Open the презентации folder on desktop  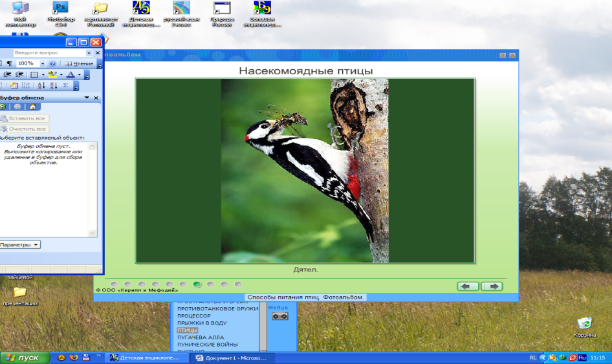20,297
